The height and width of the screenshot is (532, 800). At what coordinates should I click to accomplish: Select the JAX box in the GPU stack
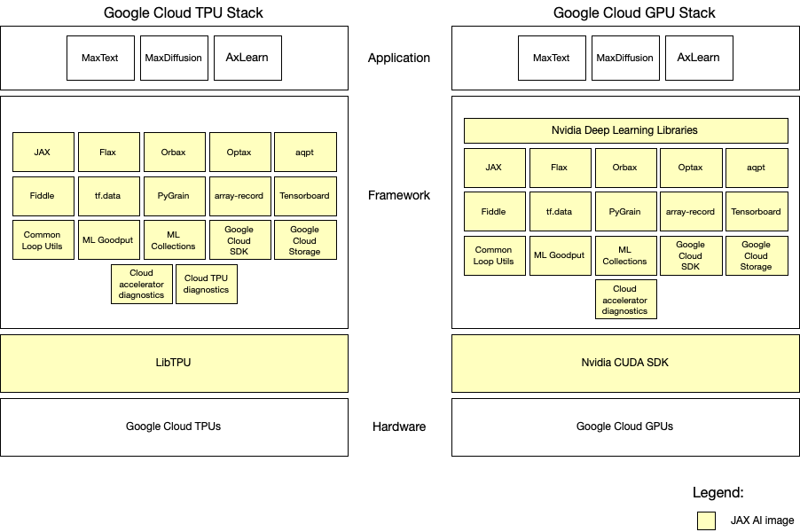click(494, 168)
